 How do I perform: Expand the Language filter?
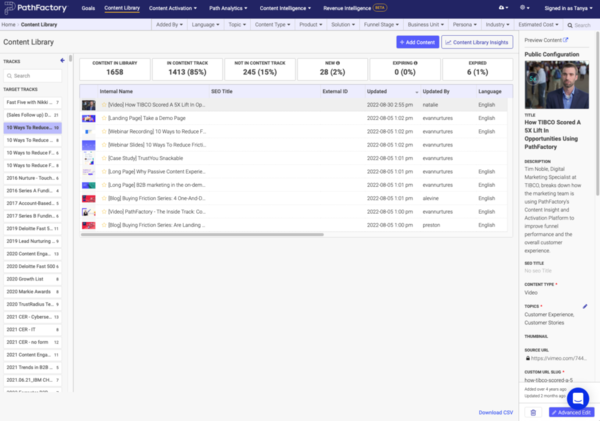[x=205, y=24]
